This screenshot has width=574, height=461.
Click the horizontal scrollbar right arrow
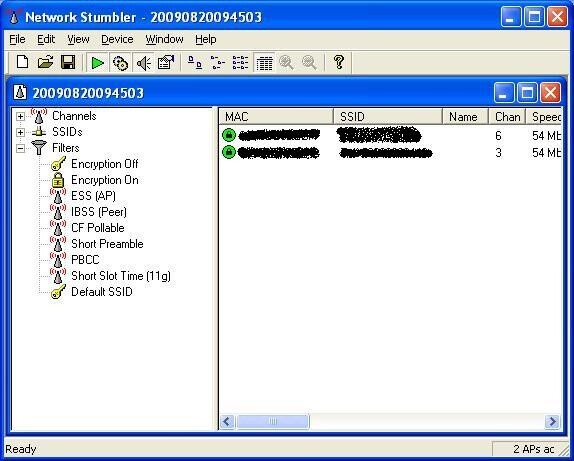(x=552, y=421)
